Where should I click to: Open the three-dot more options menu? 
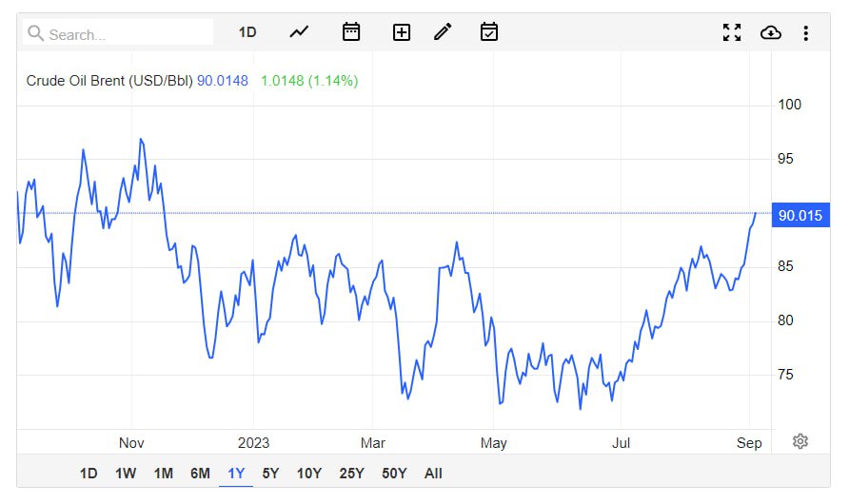point(805,33)
